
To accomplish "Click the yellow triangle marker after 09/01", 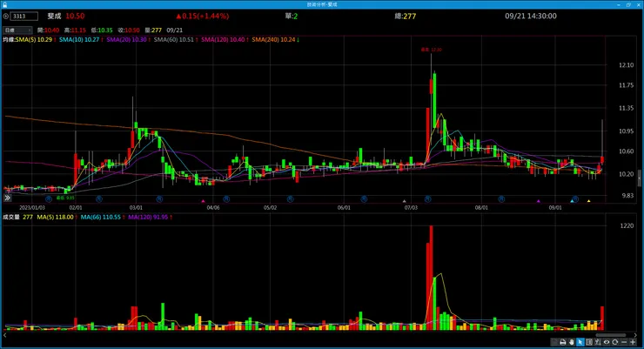I will (589, 201).
